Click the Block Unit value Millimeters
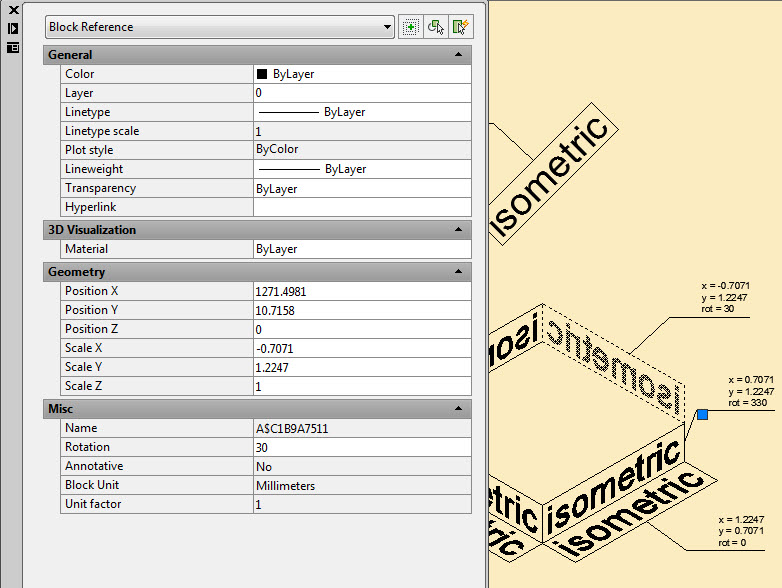782x588 pixels. tap(362, 485)
